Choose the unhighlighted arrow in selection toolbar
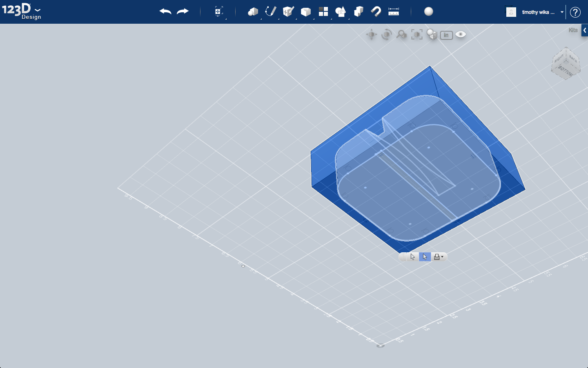This screenshot has width=588, height=368. (x=412, y=257)
